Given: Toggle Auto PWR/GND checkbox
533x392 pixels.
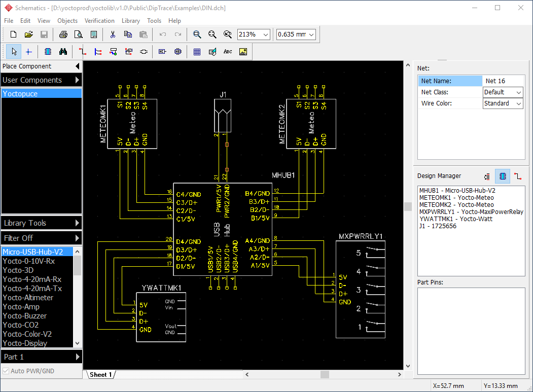Looking at the screenshot, I should 6,371.
